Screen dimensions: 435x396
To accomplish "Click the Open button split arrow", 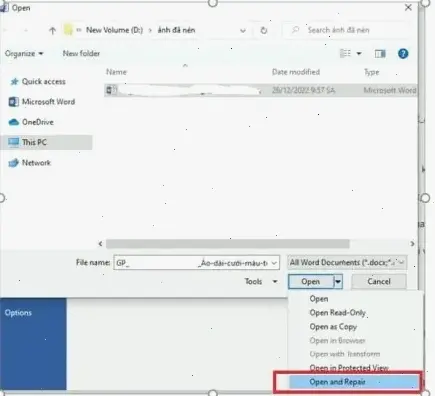I will pyautogui.click(x=338, y=282).
